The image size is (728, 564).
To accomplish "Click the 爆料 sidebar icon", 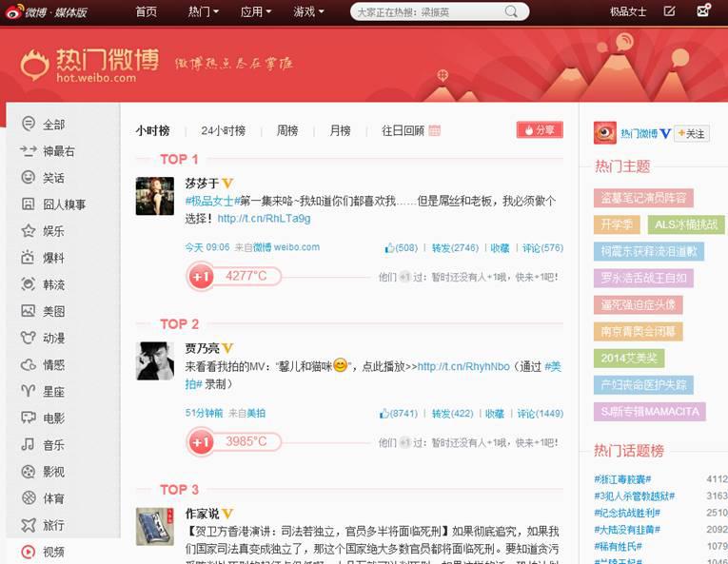I will click(28, 257).
